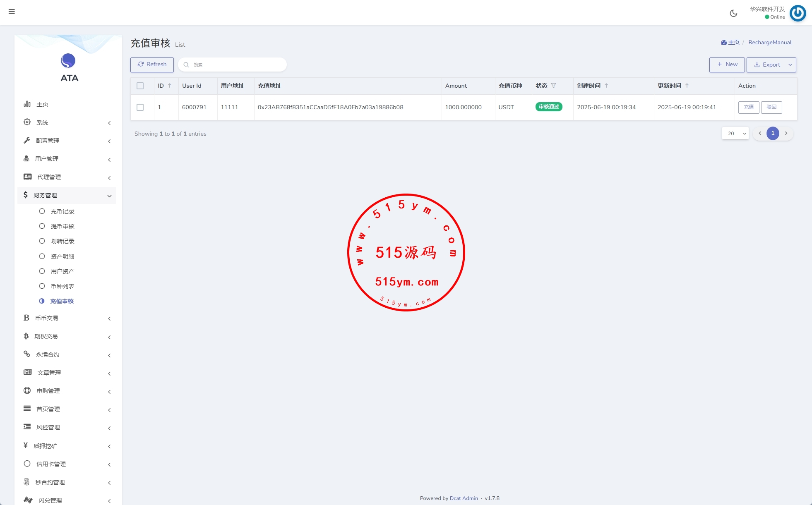Click the Refresh button
The image size is (812, 505).
pyautogui.click(x=152, y=65)
